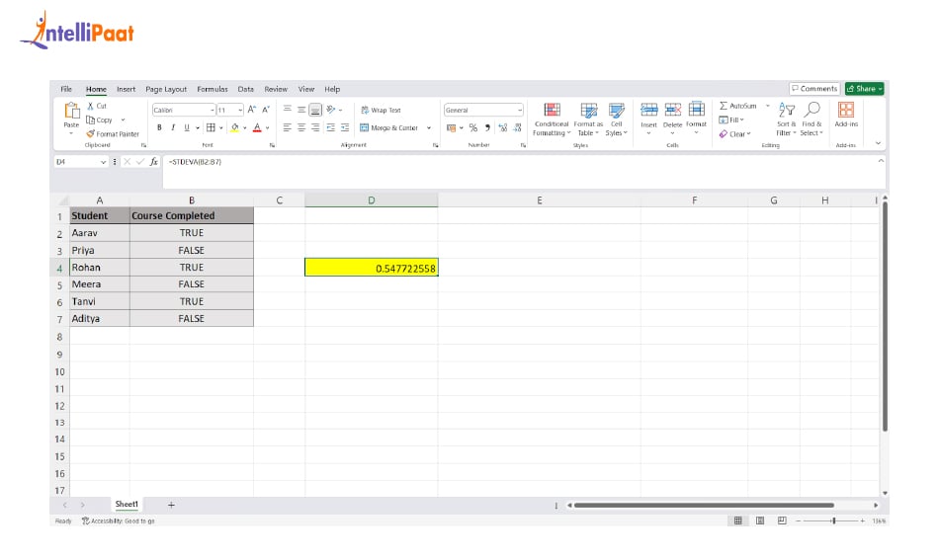Click the Cut scissors icon
Image resolution: width=939 pixels, height=560 pixels.
click(90, 106)
